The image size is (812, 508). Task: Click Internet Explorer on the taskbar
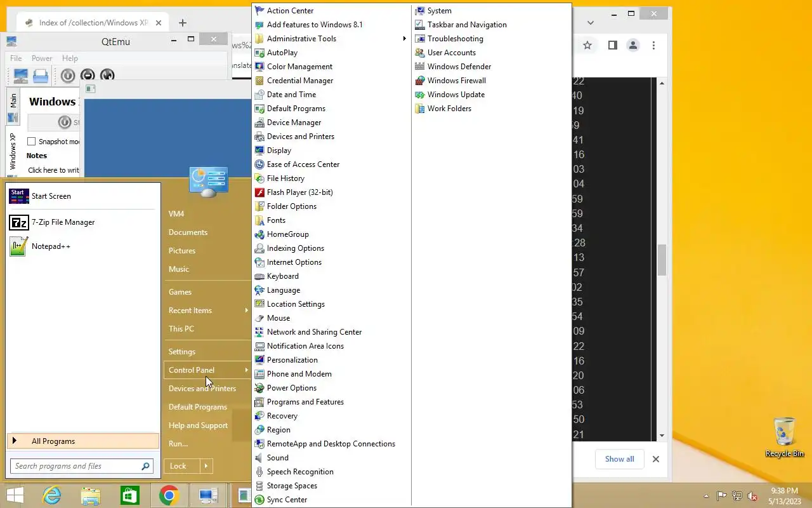51,495
